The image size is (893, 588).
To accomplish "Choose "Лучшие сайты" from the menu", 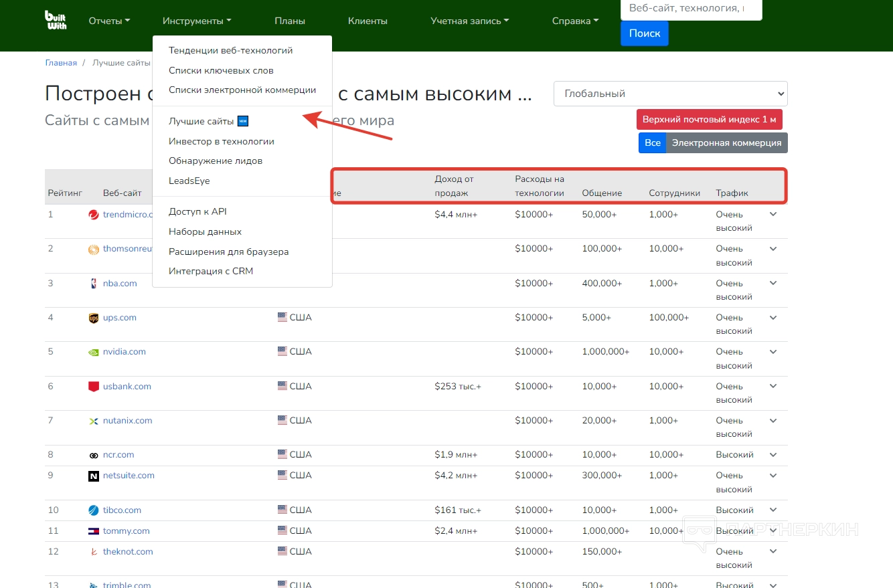I will point(201,122).
